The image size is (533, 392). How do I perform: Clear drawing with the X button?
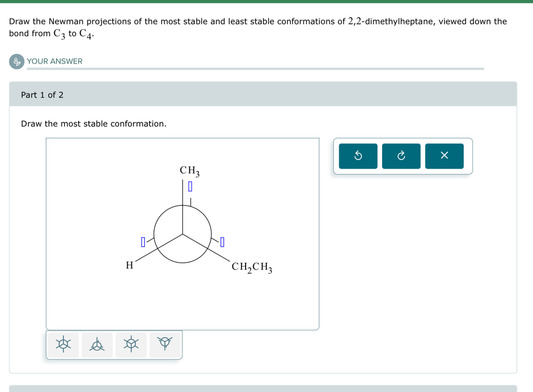[x=444, y=156]
